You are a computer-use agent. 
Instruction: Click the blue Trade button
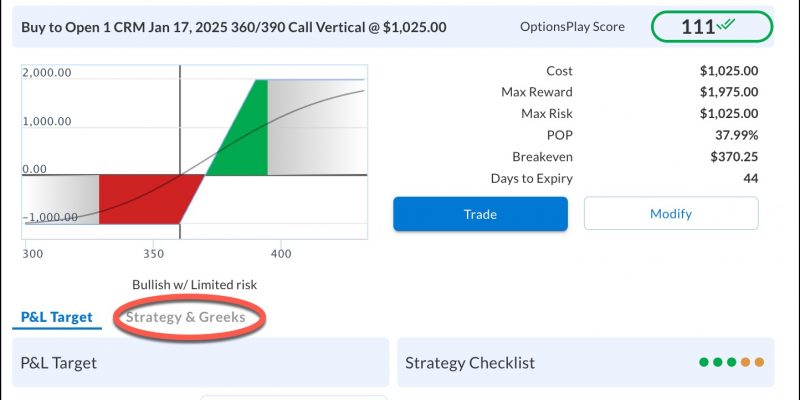[480, 214]
